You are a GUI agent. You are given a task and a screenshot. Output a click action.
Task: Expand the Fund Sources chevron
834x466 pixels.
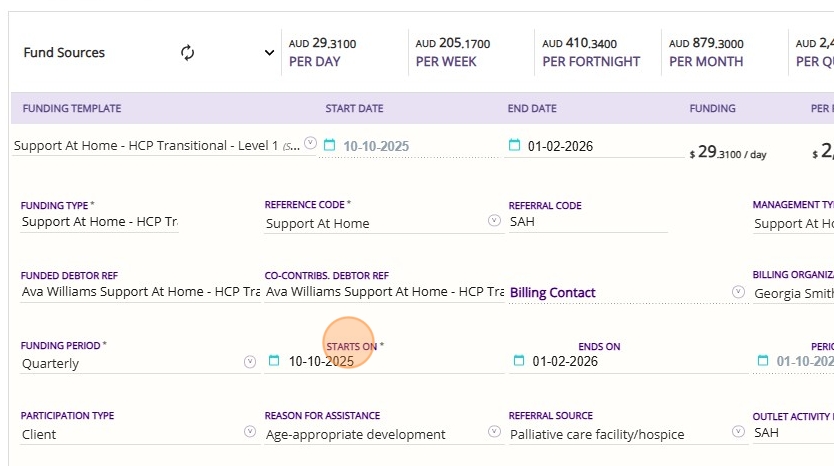coord(269,53)
